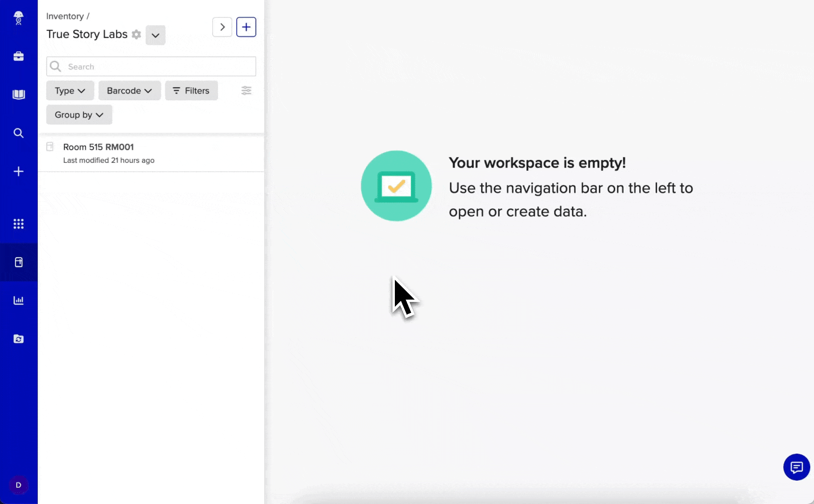The image size is (814, 504).
Task: Open the sync icon in the sidebar
Action: click(19, 339)
